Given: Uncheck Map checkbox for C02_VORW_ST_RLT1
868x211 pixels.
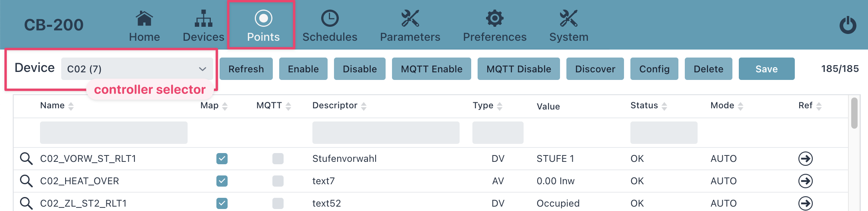Looking at the screenshot, I should click(222, 159).
